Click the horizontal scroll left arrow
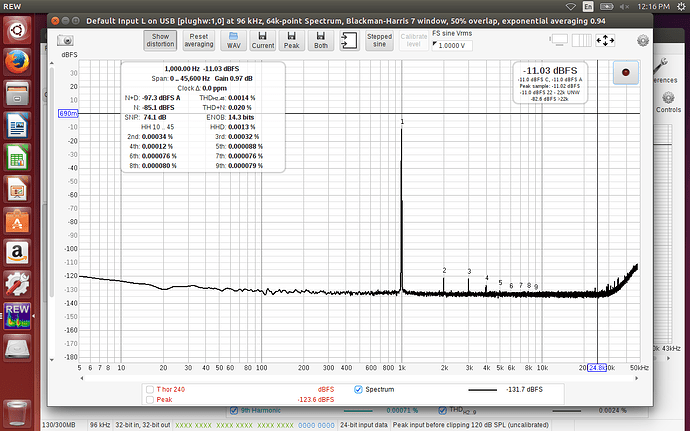This screenshot has width=690, height=431. pyautogui.click(x=82, y=378)
